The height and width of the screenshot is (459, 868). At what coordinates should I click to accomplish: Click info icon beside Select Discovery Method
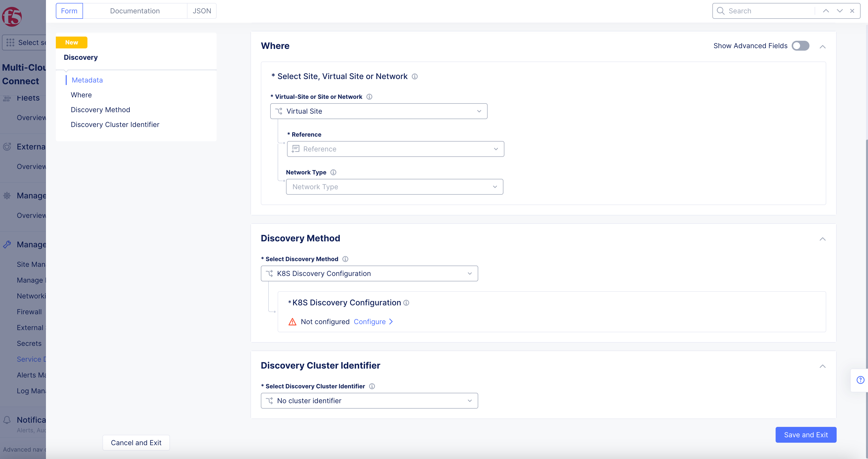tap(345, 259)
